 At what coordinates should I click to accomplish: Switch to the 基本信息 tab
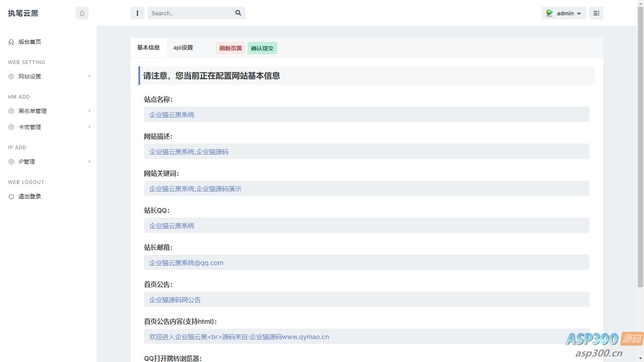[149, 47]
